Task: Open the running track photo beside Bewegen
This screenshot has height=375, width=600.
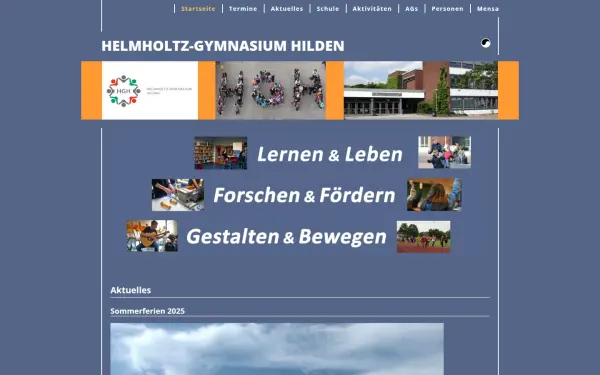Action: pos(424,236)
